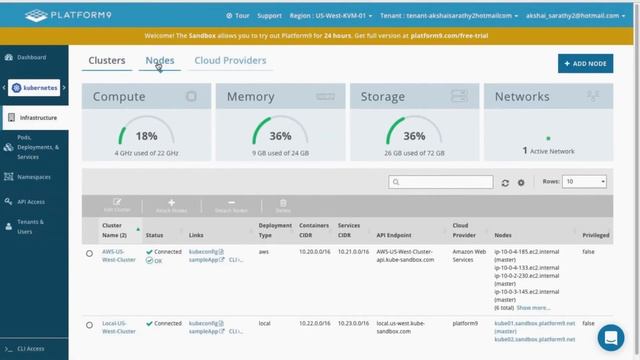This screenshot has width=640, height=360.
Task: Click the Storage 36% usage gauge
Action: pos(414,131)
